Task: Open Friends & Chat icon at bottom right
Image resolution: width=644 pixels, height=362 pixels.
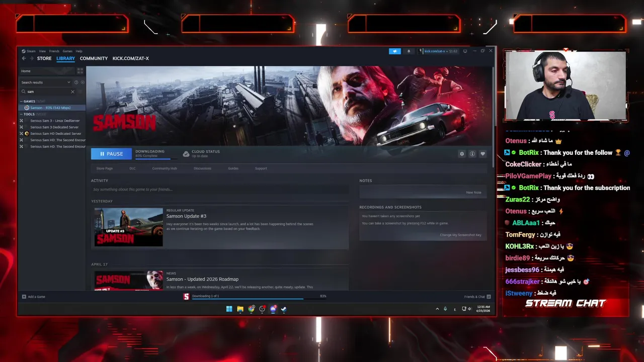Action: coord(489,297)
